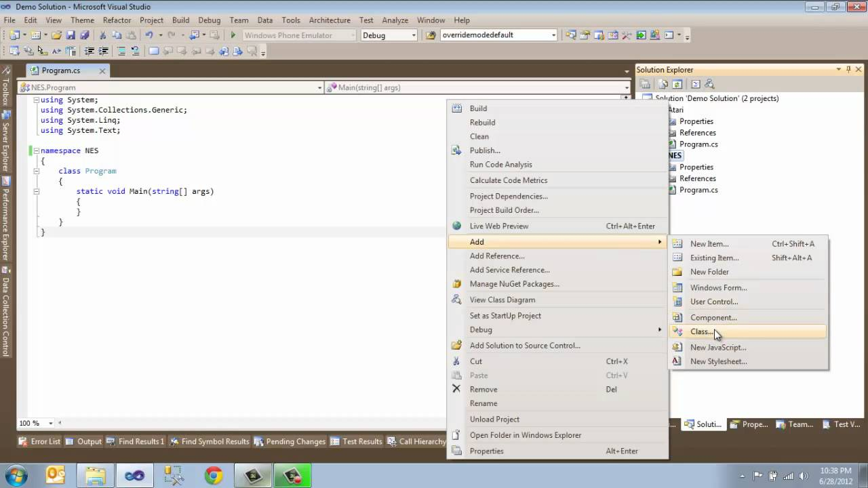Open the Server Explorer side tab

(x=6, y=141)
